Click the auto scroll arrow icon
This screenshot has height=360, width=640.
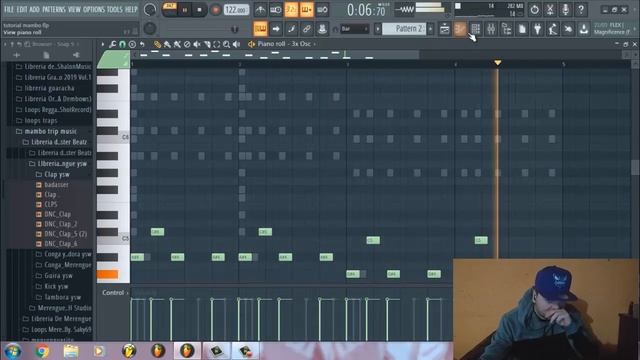tap(276, 29)
